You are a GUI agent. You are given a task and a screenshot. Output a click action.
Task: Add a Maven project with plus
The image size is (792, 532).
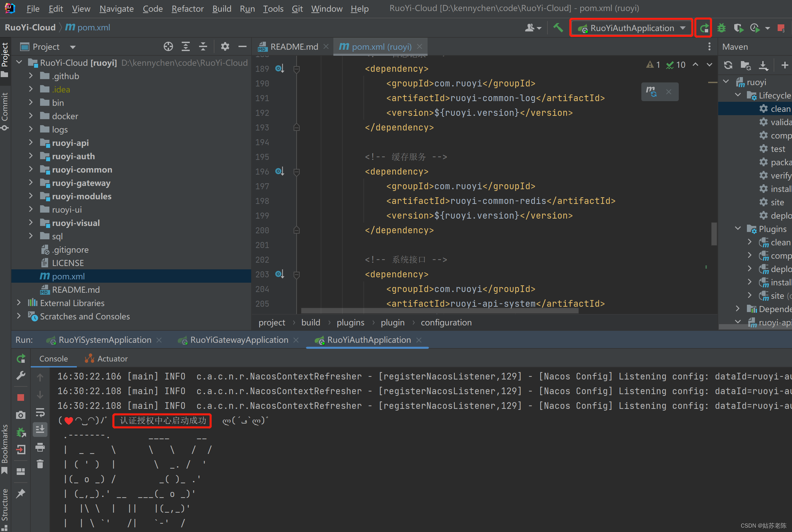point(785,65)
